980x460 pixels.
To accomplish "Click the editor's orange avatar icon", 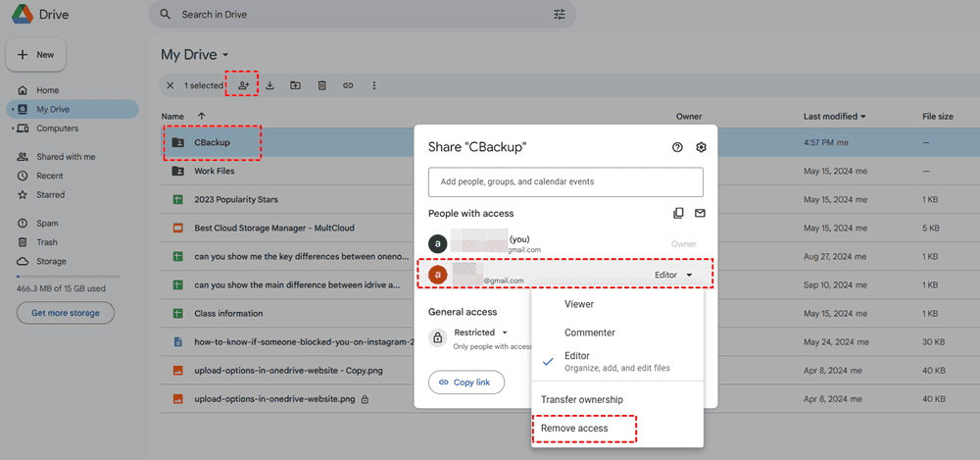I will click(x=437, y=274).
